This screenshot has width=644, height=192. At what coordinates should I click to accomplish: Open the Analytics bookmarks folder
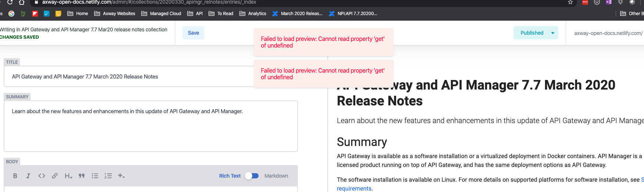point(253,14)
